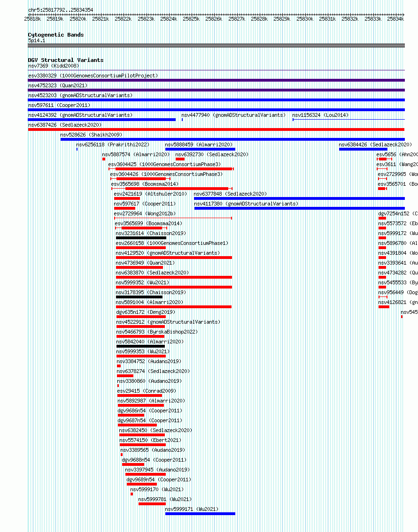Select nsv6256118 (Prakrithi2022) variant
This screenshot has width=418, height=532.
click(x=113, y=144)
